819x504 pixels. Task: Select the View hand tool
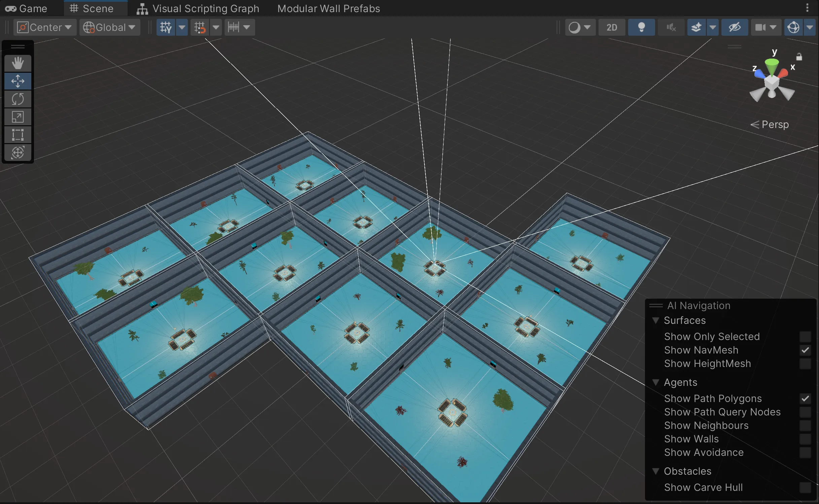pyautogui.click(x=18, y=63)
